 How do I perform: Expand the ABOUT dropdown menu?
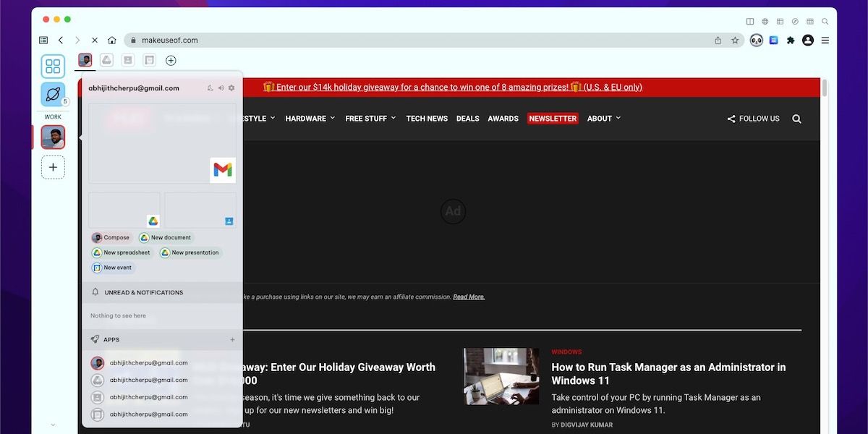[603, 119]
